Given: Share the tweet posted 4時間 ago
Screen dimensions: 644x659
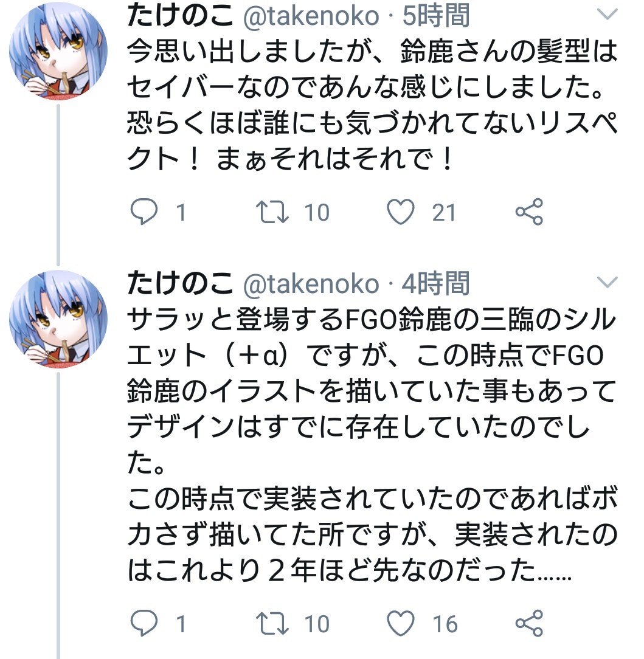Looking at the screenshot, I should coord(528,623).
